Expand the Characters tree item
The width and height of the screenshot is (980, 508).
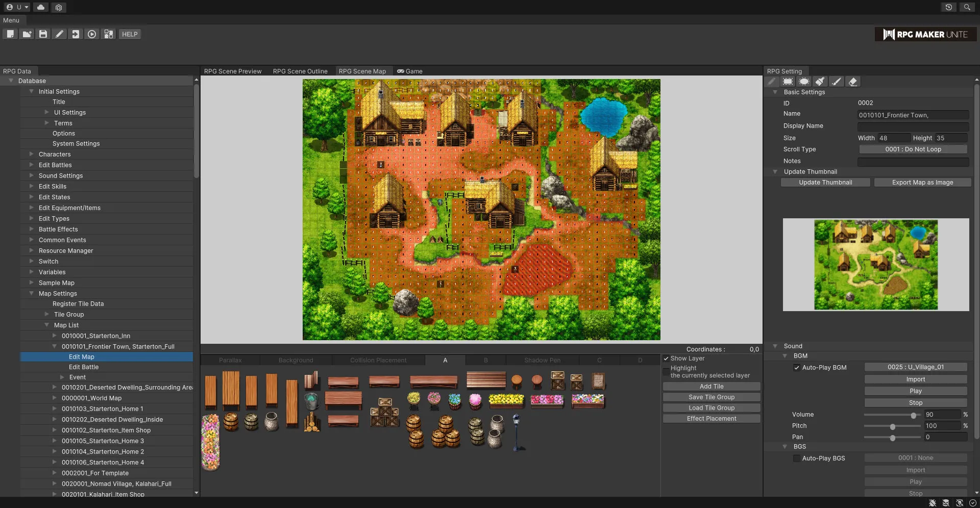click(32, 154)
